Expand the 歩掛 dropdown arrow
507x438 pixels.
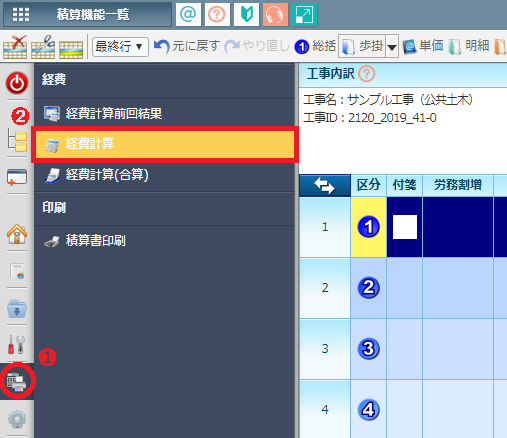[x=392, y=46]
